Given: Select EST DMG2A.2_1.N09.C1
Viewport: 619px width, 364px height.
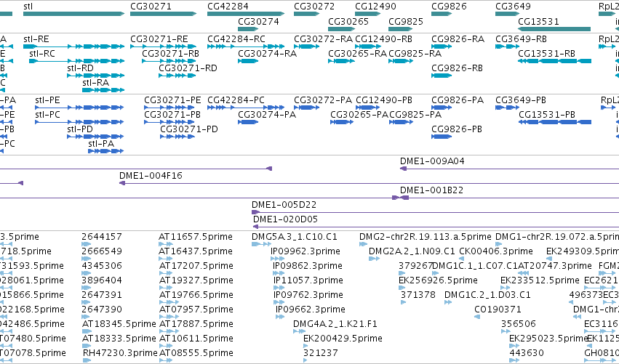Looking at the screenshot, I should [412, 251].
